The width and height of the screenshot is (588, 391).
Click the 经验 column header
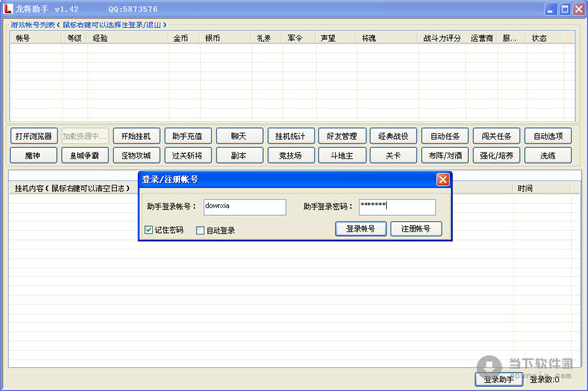[x=127, y=38]
